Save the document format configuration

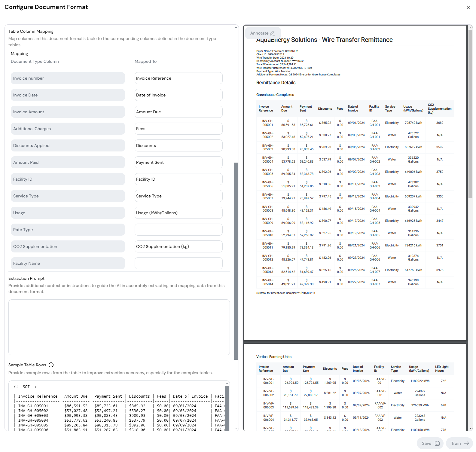point(430,443)
